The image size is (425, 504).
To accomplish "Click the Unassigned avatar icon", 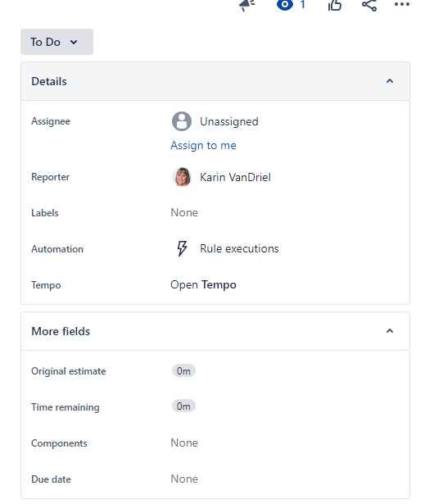I will pos(182,121).
